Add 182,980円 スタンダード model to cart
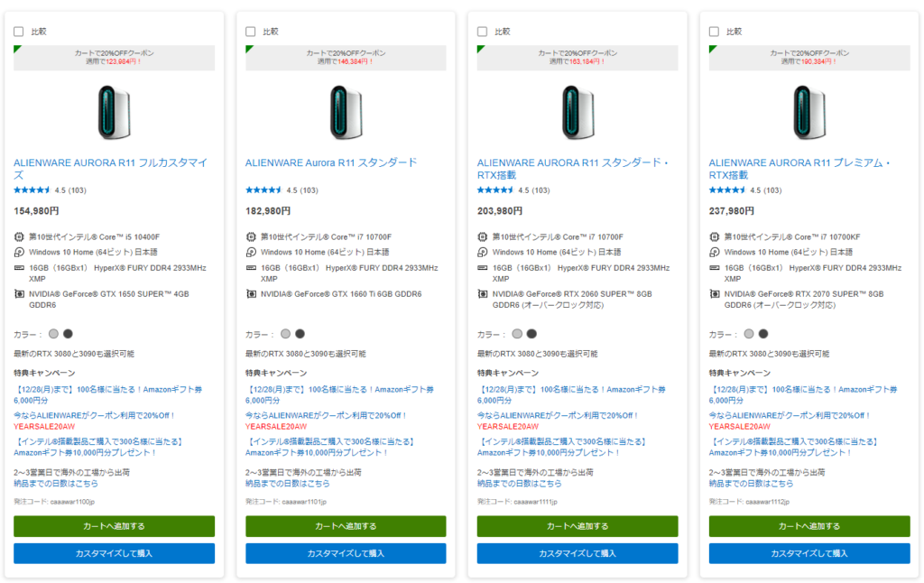 coord(346,526)
